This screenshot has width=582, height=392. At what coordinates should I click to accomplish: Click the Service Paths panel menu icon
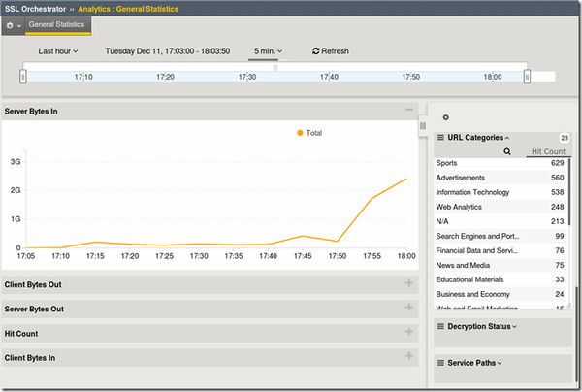click(x=440, y=362)
